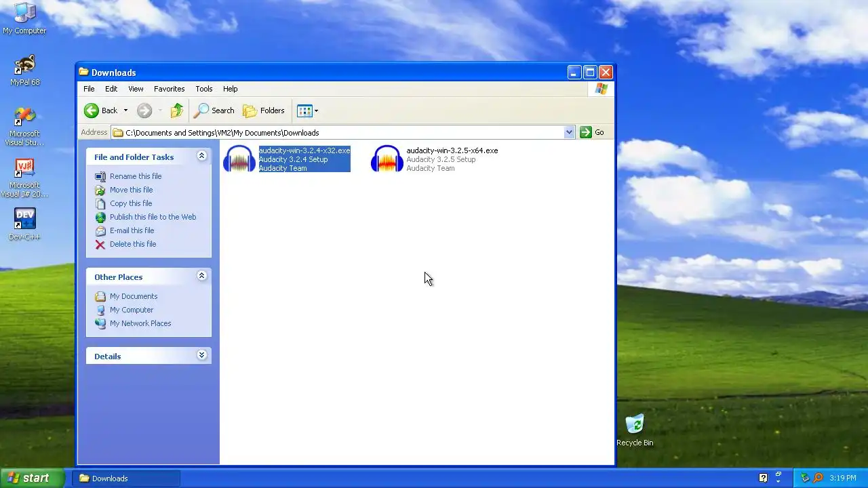Click the Rename this file icon
Viewport: 868px width, 488px height.
[x=100, y=176]
